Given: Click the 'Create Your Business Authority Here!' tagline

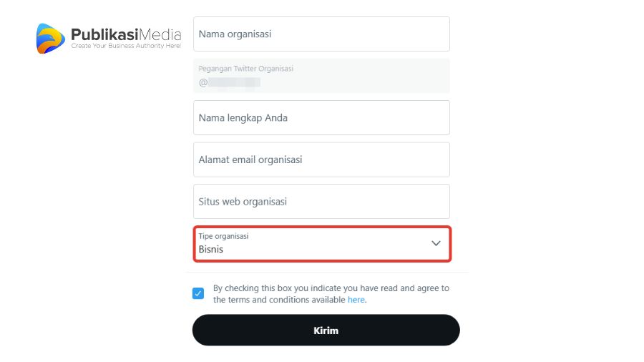Looking at the screenshot, I should point(126,46).
